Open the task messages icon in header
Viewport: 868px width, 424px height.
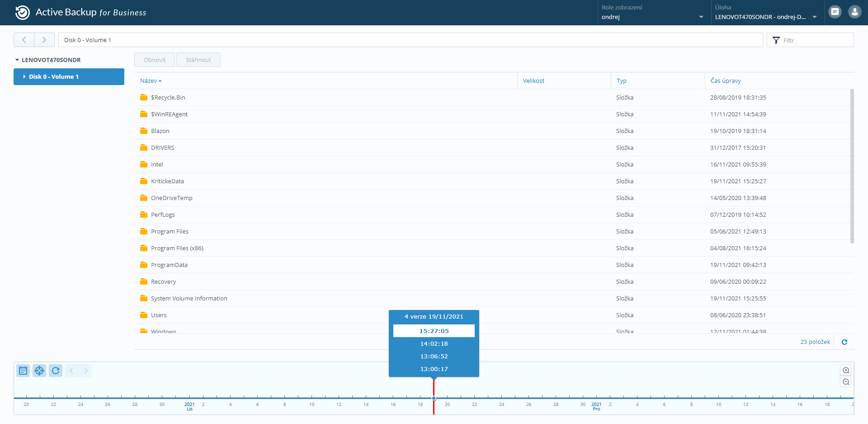835,12
